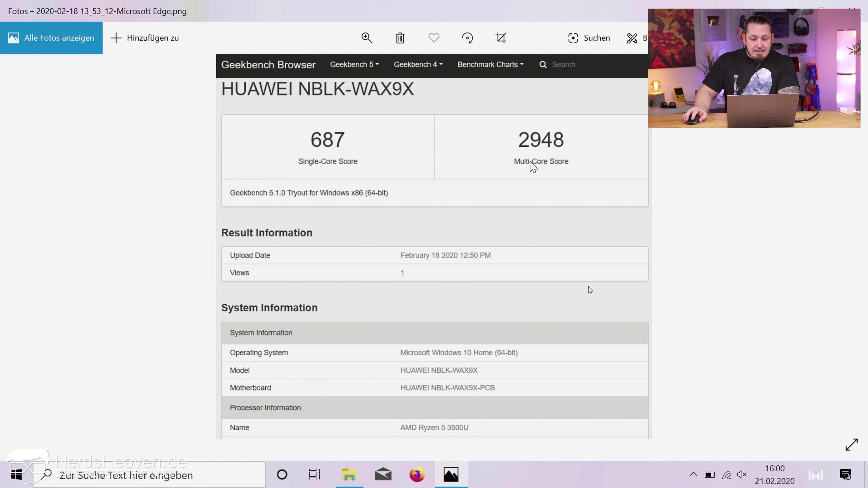
Task: Click the zoom magnifier icon
Action: click(x=367, y=38)
